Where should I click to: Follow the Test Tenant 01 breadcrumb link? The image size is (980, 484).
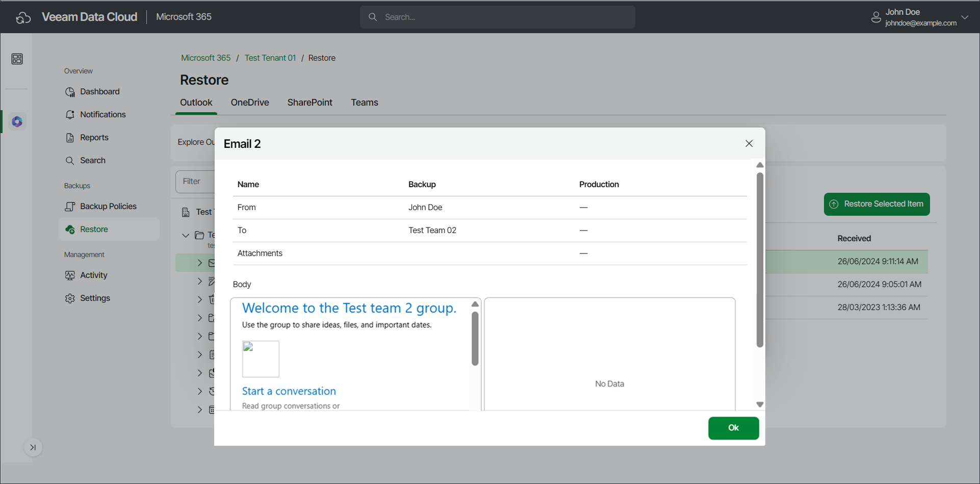coord(270,58)
